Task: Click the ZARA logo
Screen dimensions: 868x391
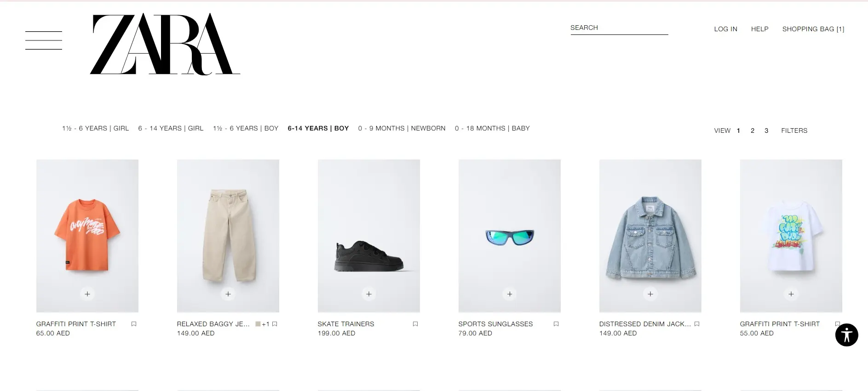Action: coord(165,44)
